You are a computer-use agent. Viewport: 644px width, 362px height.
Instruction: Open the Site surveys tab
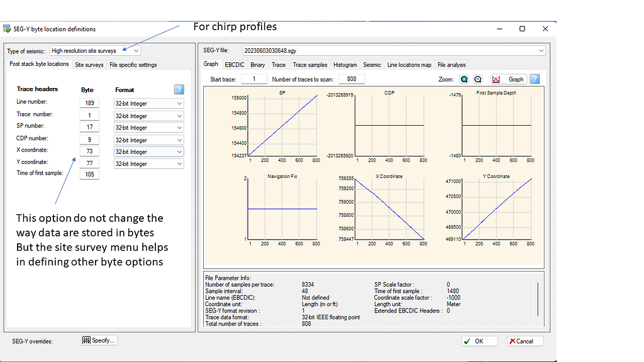pyautogui.click(x=89, y=65)
